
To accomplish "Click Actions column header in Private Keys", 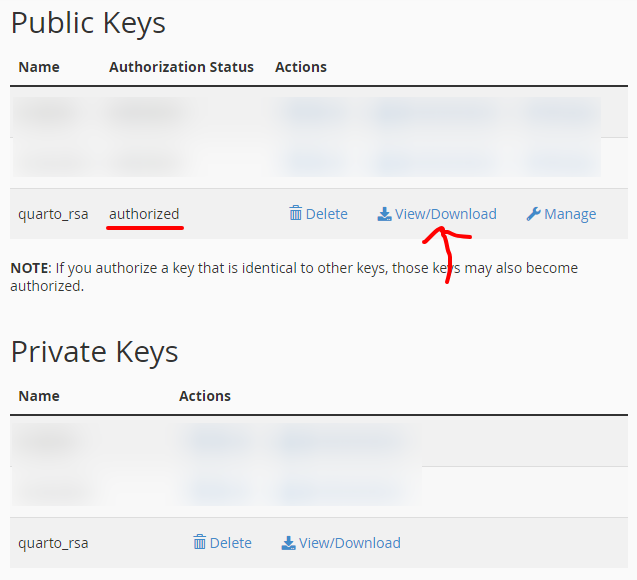I will click(205, 396).
